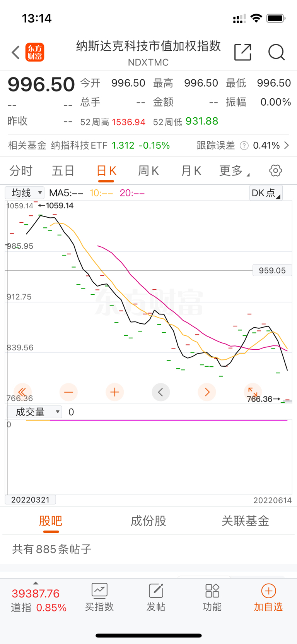Jump to earliest data double-arrow icon
This screenshot has height=644, width=297.
[22, 392]
